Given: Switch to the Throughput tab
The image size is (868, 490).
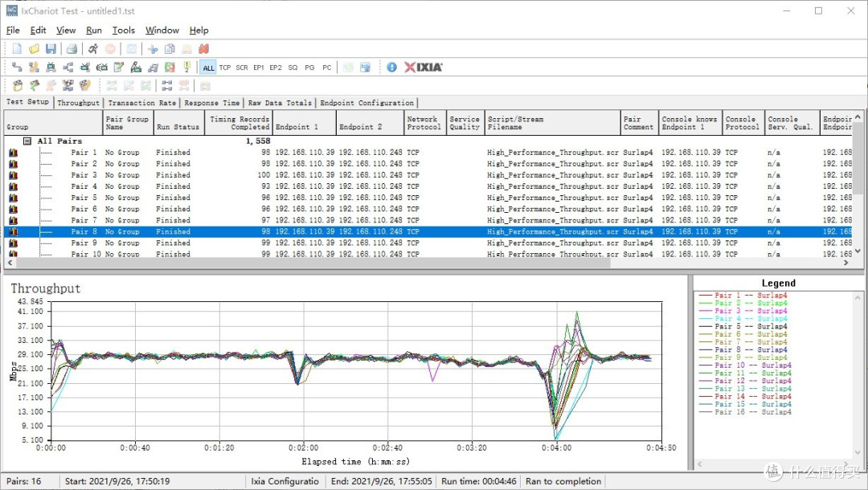Looking at the screenshot, I should coord(78,103).
